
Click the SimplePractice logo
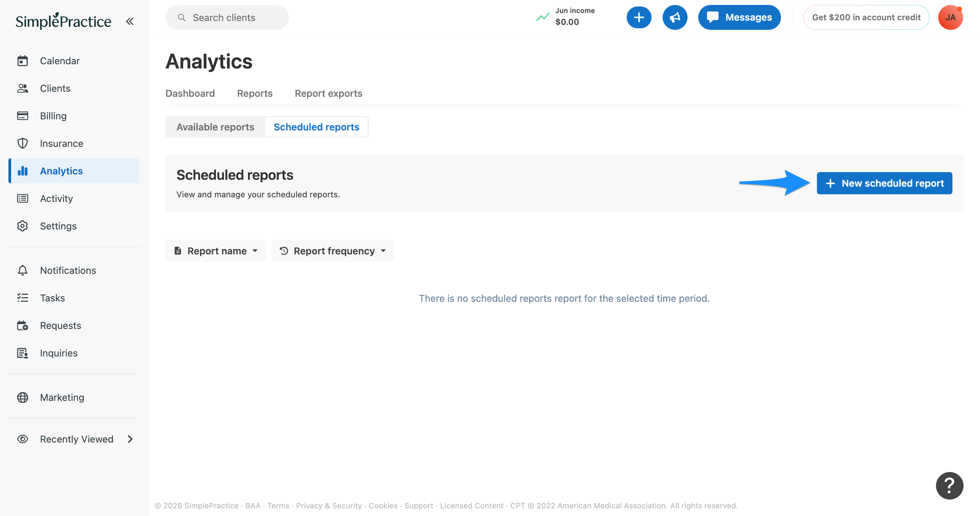(63, 21)
